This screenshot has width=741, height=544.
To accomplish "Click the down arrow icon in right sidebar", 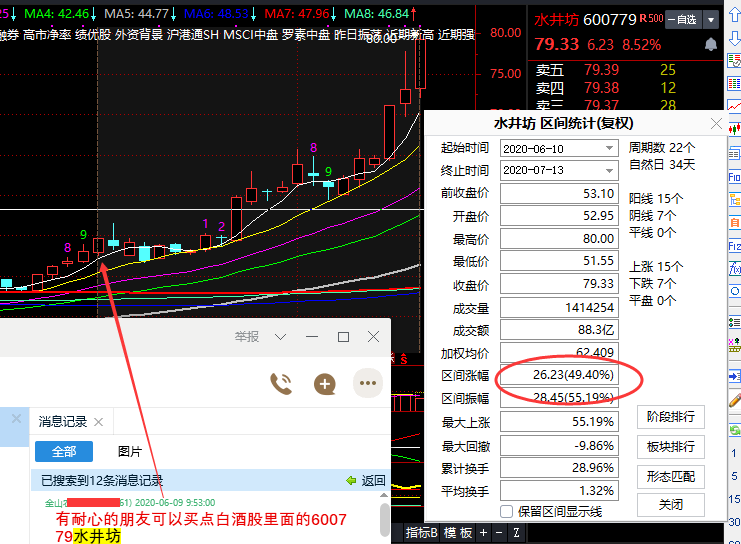I will click(734, 38).
